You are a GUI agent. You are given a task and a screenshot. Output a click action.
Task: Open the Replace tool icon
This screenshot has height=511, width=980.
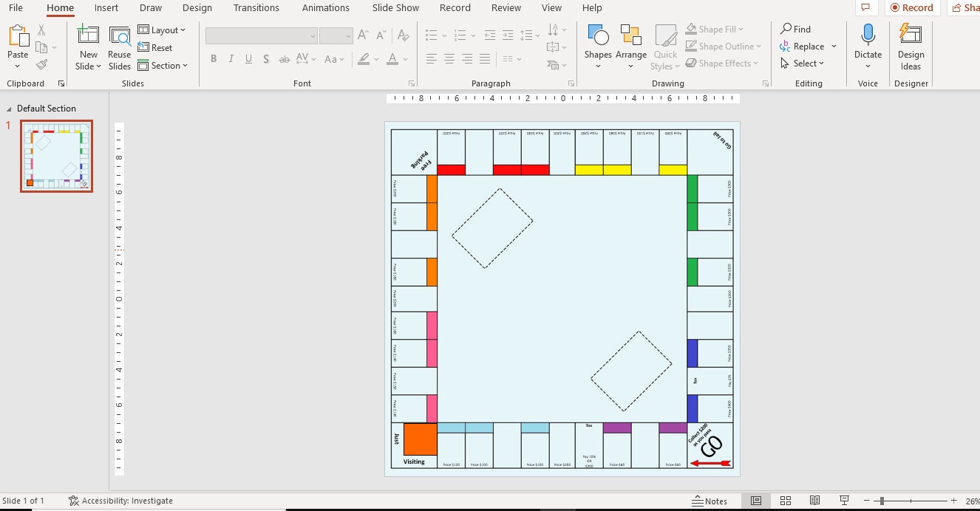coord(803,46)
